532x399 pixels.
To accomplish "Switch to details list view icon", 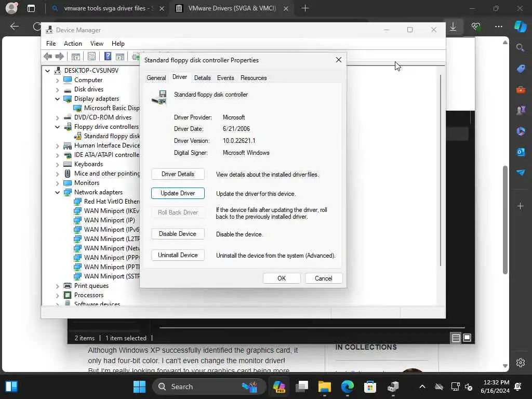I will pyautogui.click(x=456, y=338).
